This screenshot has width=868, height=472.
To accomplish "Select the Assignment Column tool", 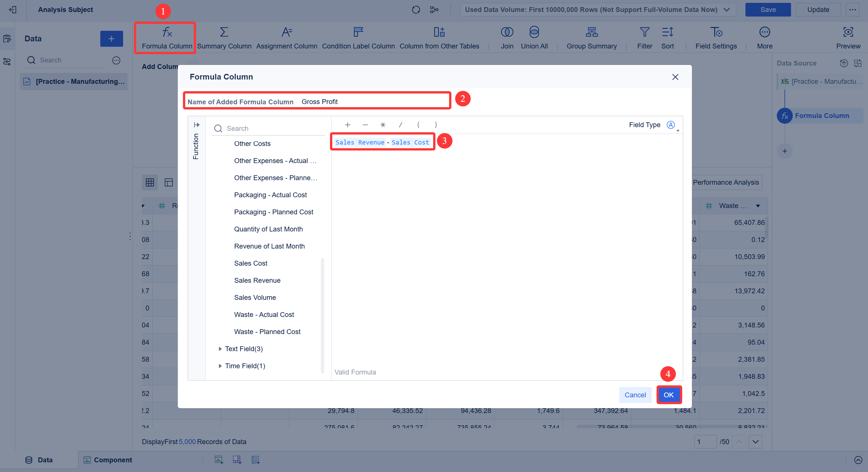I will [x=286, y=37].
